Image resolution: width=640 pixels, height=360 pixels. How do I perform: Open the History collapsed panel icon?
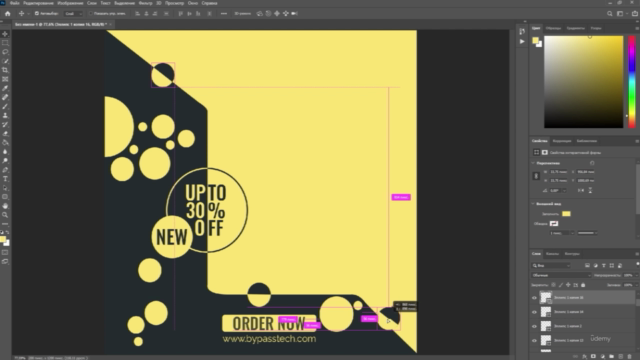pos(522,31)
